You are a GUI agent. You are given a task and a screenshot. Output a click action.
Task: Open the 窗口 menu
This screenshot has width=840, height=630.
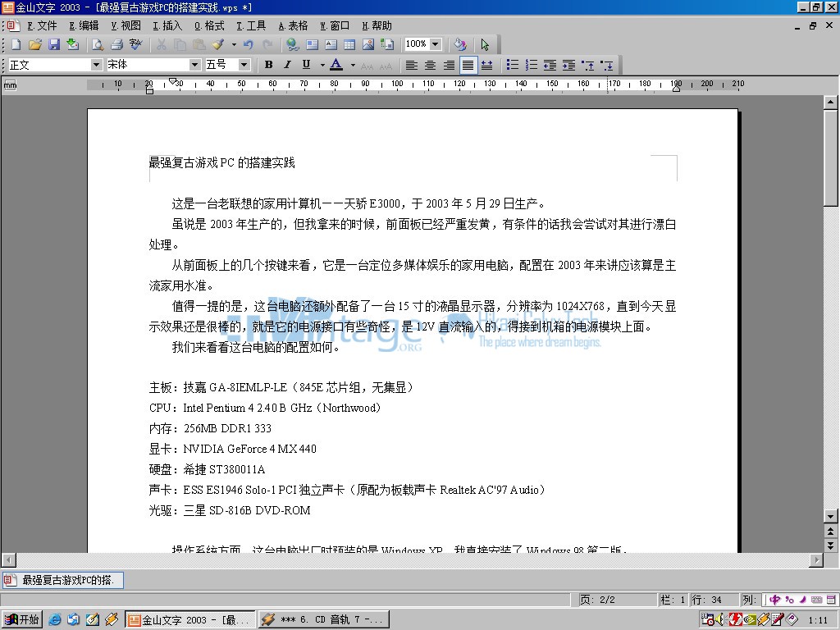pos(335,25)
